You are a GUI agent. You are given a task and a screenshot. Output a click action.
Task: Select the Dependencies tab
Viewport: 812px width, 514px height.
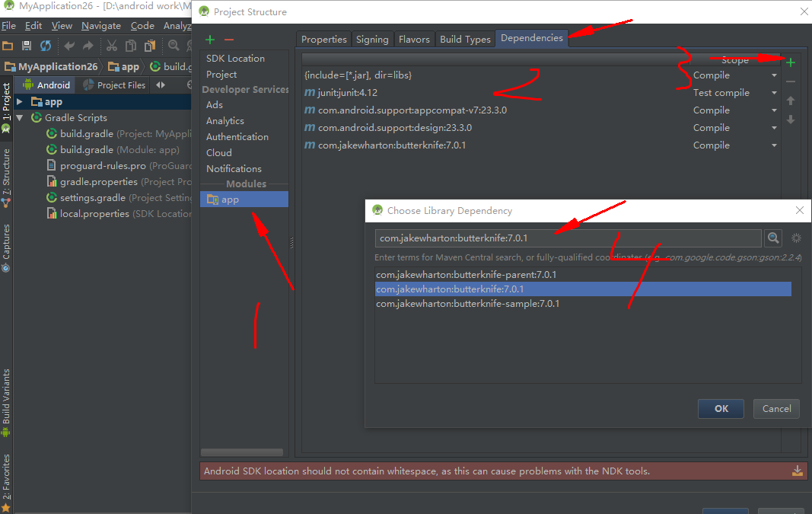(531, 38)
